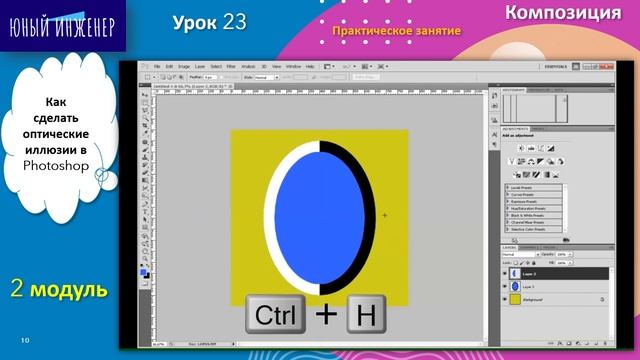Viewport: 640px width, 360px height.
Task: Add a Threshold adjustment
Action: click(x=536, y=175)
